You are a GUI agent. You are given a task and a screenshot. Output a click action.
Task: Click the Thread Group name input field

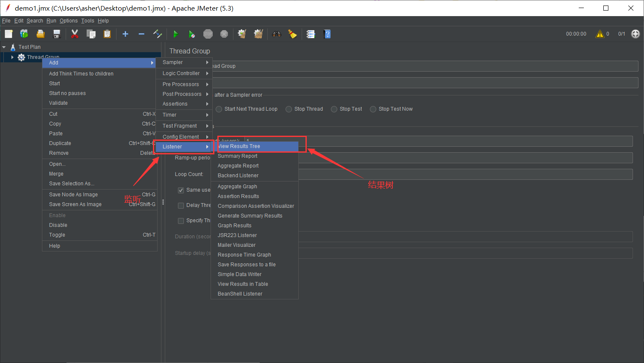tap(424, 66)
